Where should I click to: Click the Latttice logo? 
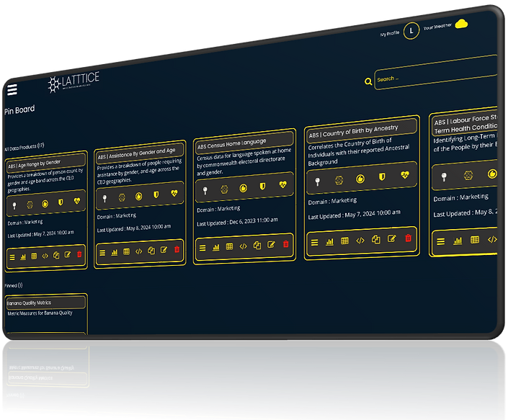point(73,81)
